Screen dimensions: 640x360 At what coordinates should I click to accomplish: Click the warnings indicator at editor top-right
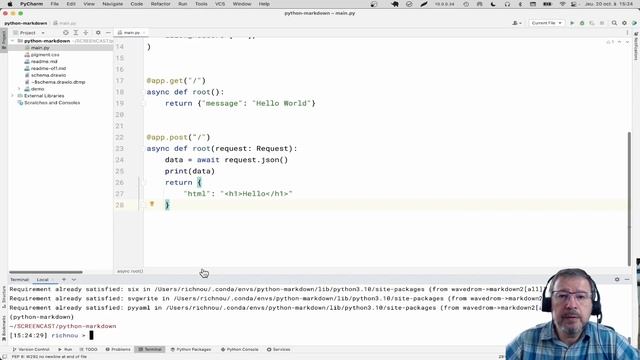(610, 42)
